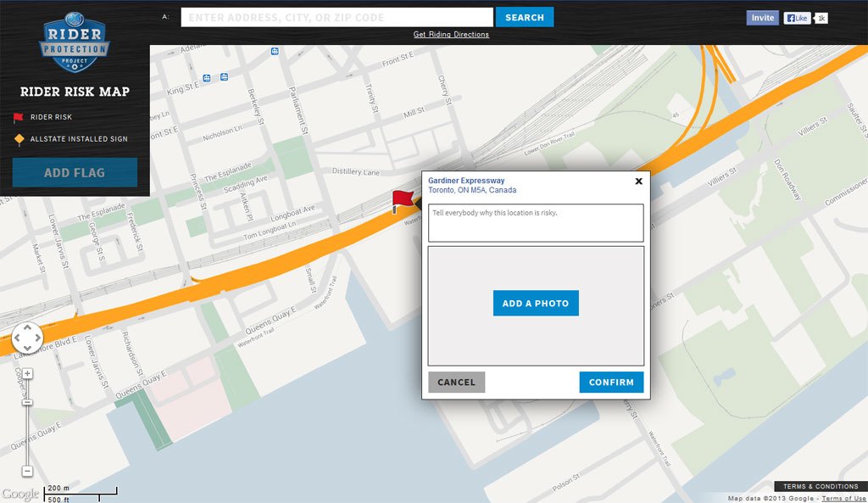The image size is (868, 503).
Task: Click the zoom slider handle
Action: click(x=27, y=402)
